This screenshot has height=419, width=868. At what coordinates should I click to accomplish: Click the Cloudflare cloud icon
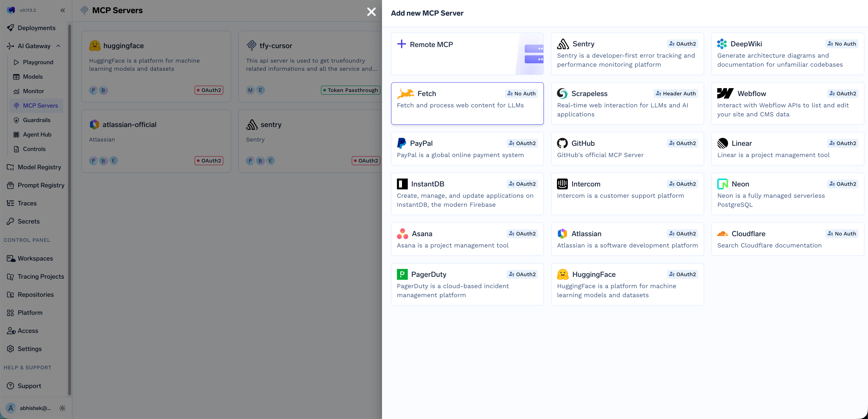click(722, 233)
